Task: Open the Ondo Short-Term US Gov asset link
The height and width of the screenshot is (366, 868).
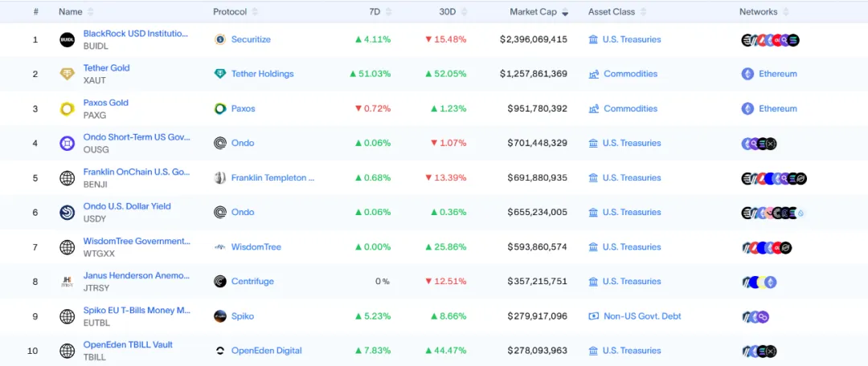Action: [x=137, y=137]
